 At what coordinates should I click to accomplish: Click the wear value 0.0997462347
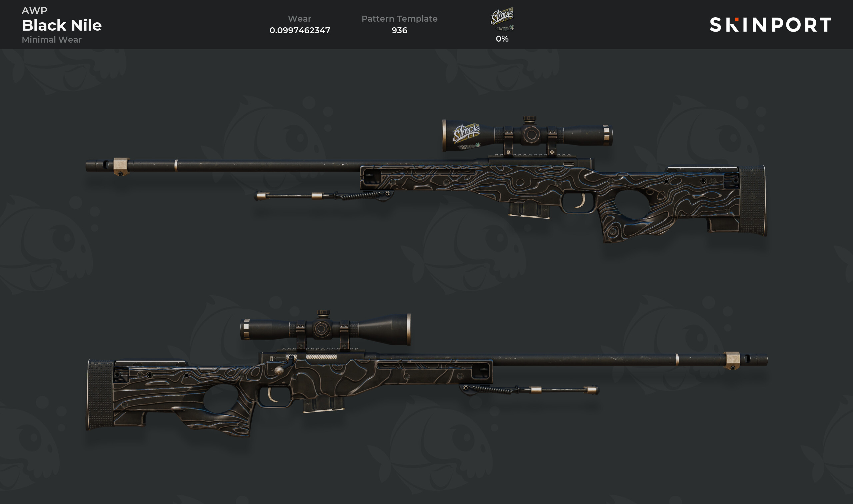click(300, 30)
